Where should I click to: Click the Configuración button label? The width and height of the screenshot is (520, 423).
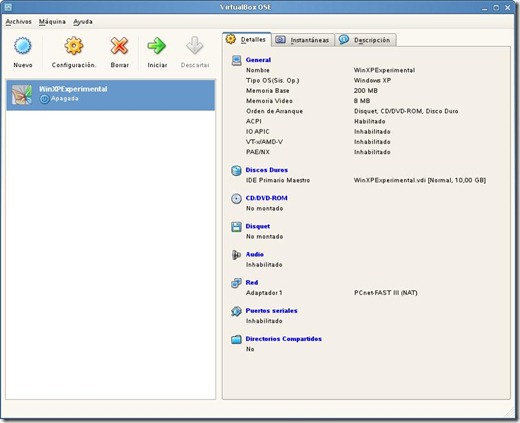pyautogui.click(x=74, y=65)
